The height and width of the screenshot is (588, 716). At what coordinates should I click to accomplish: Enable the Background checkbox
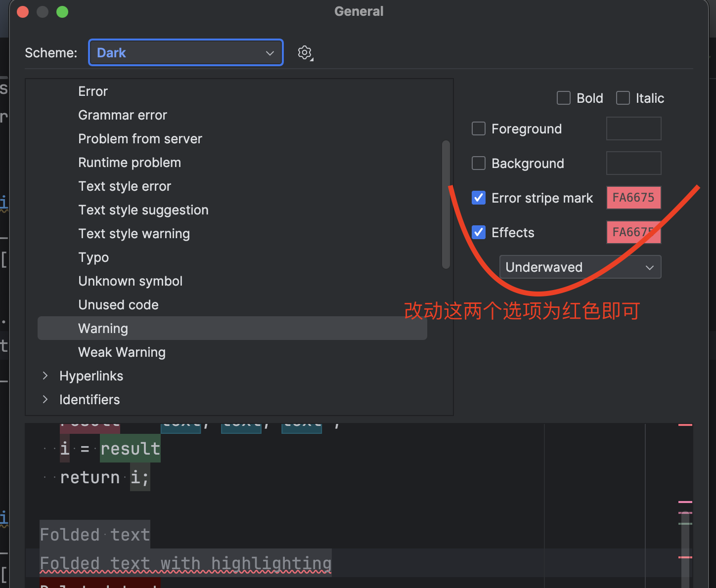pyautogui.click(x=479, y=163)
